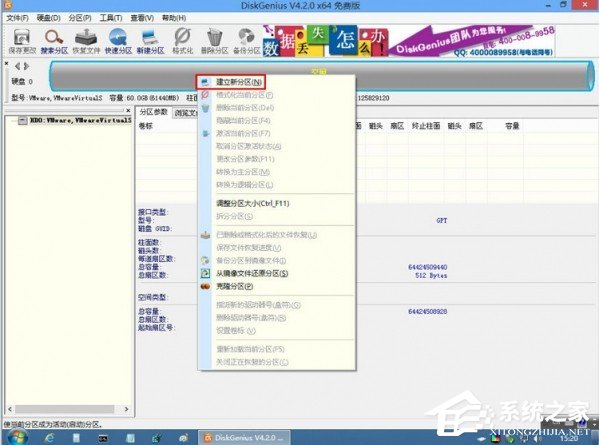Open the 查看(V) menu
The height and width of the screenshot is (445, 599).
(x=142, y=18)
